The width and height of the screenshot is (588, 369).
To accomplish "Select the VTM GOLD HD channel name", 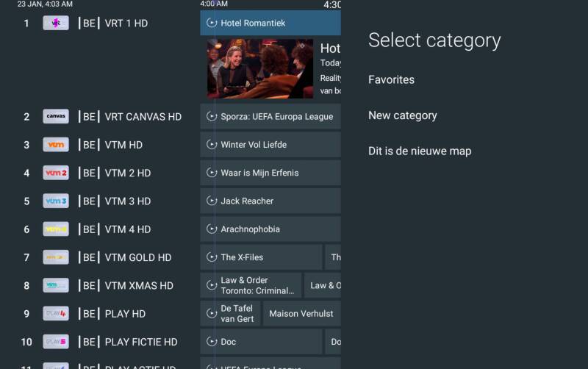I will pyautogui.click(x=137, y=257).
